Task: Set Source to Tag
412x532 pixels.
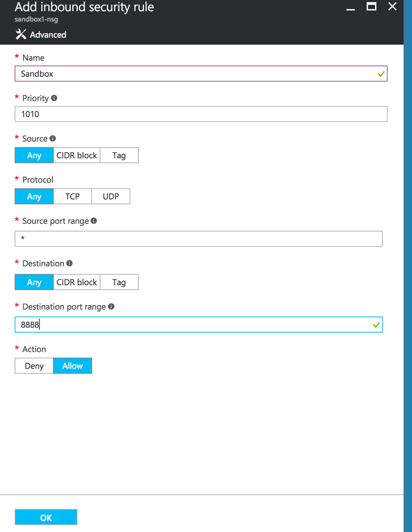Action: coord(119,155)
